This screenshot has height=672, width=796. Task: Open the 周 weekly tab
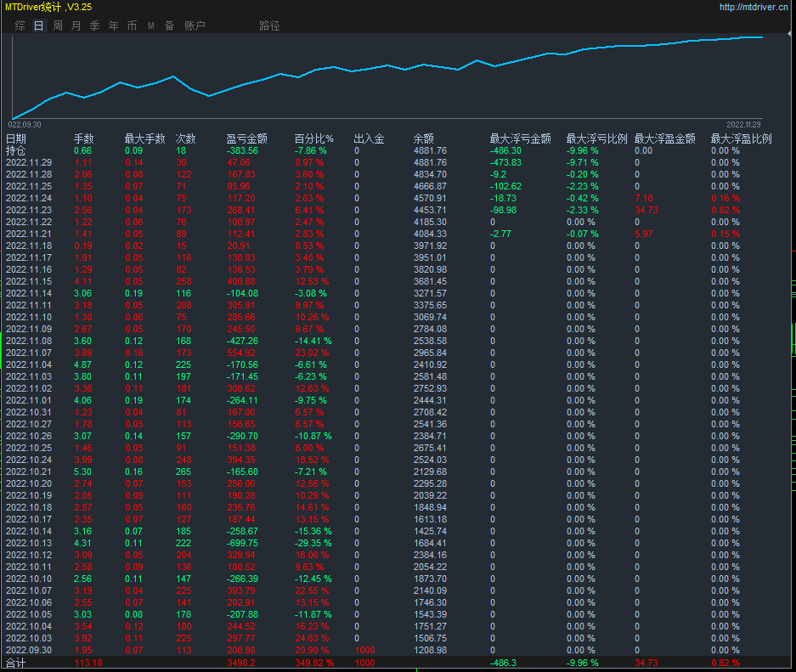(58, 25)
